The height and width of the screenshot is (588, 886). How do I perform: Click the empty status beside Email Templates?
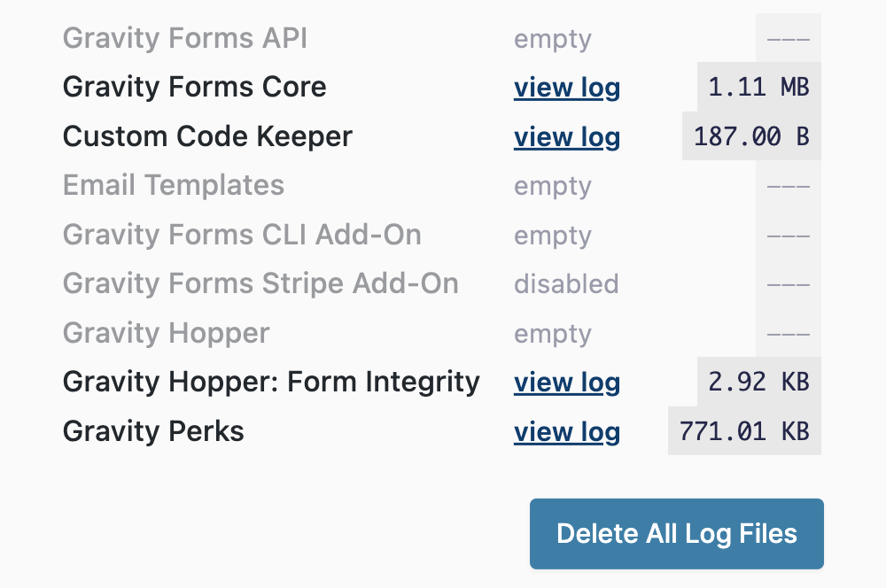pyautogui.click(x=553, y=186)
